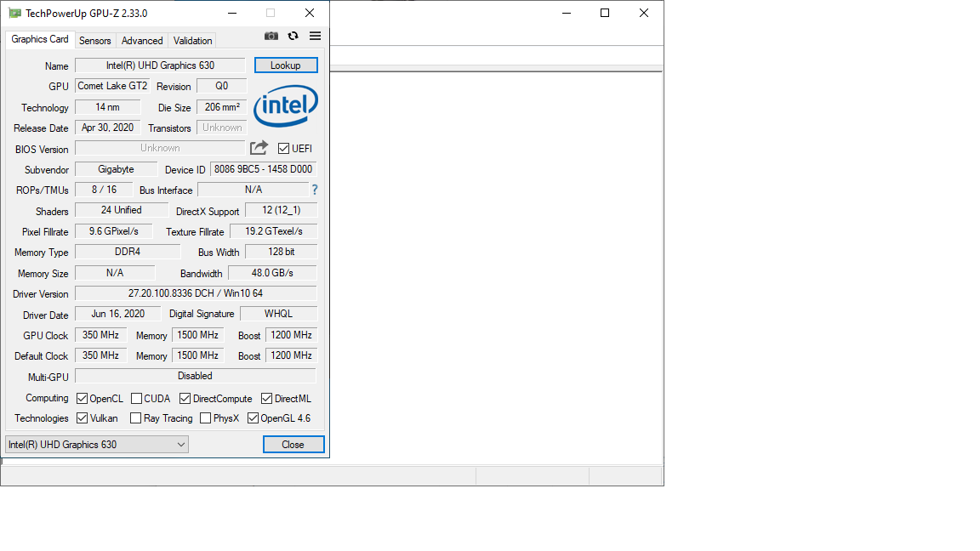The height and width of the screenshot is (551, 980).
Task: Toggle the DirectML checkbox
Action: [267, 399]
